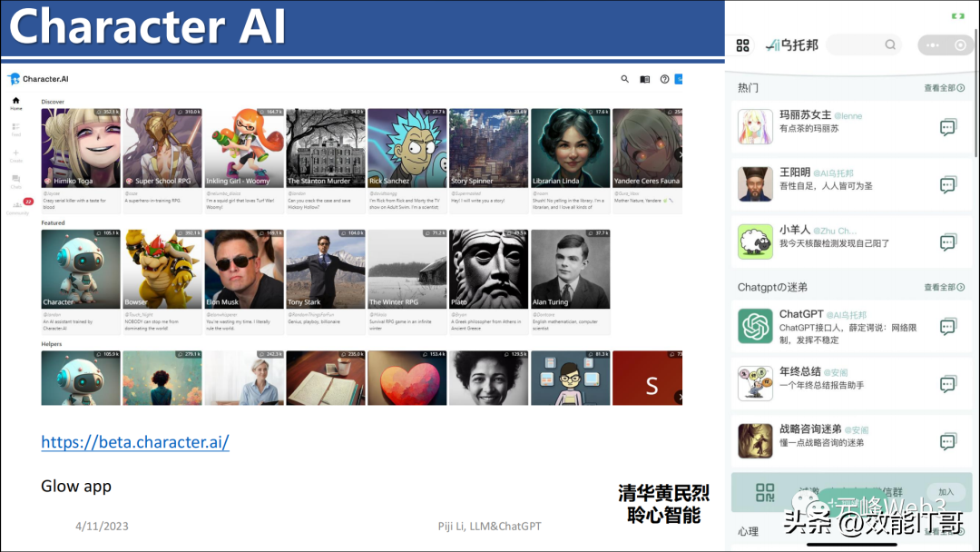Expand 查看全部 next to 热门
The height and width of the screenshot is (552, 980).
click(x=944, y=88)
